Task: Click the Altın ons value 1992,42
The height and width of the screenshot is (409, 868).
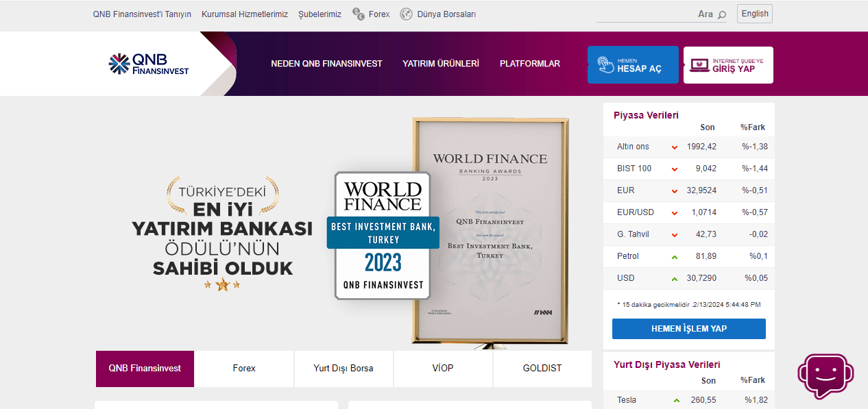Action: coord(701,147)
